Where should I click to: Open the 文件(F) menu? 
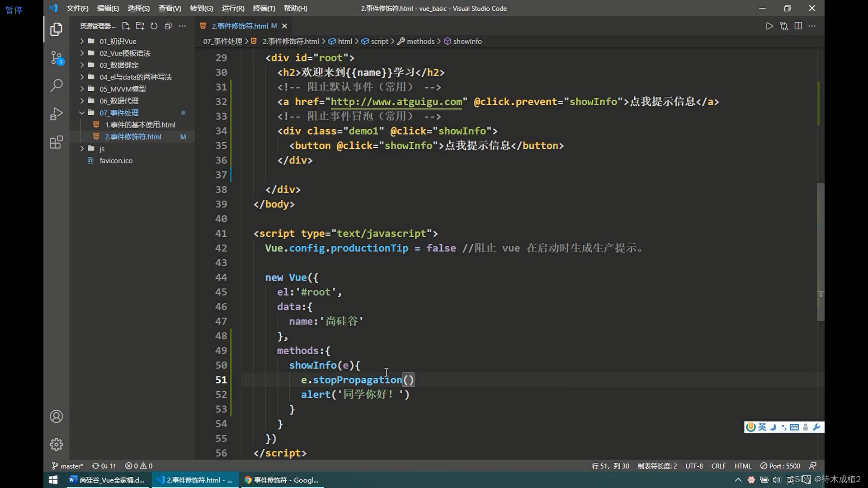pos(77,8)
